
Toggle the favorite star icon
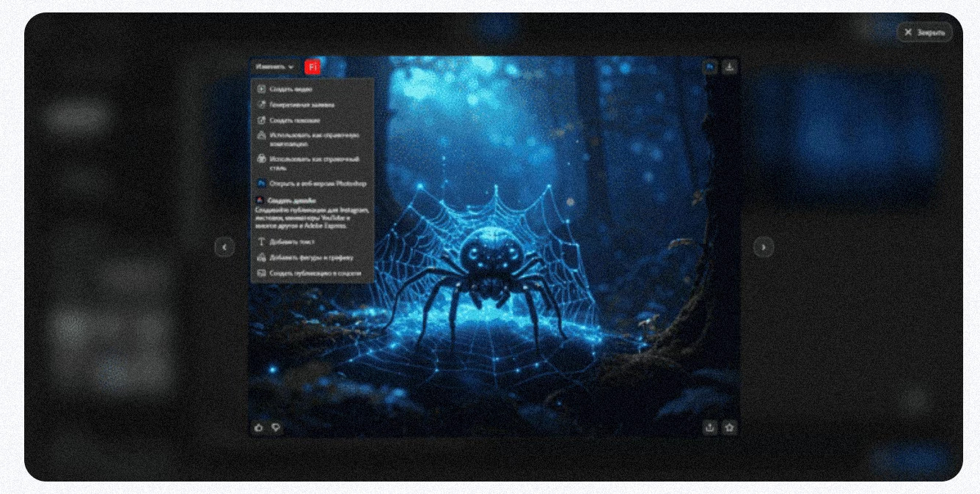pos(729,427)
